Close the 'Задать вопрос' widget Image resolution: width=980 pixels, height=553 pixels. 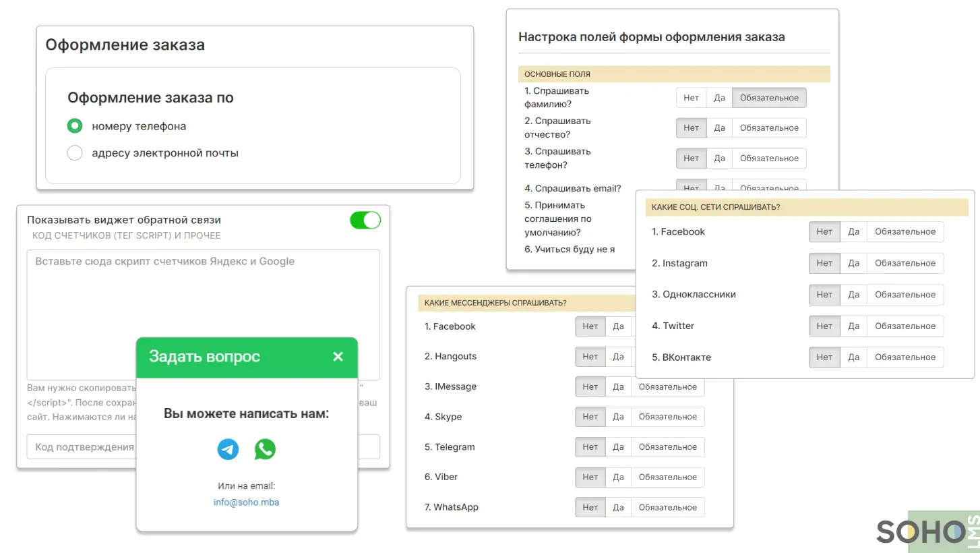coord(338,357)
